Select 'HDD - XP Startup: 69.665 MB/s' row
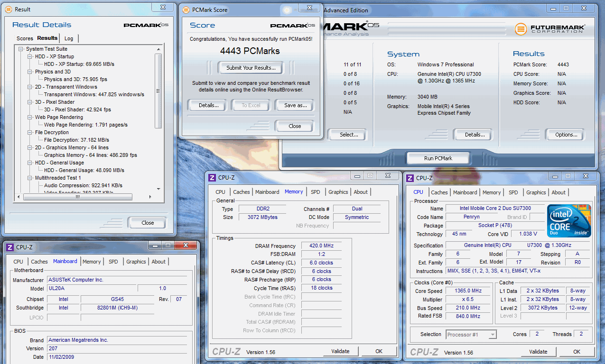 (x=79, y=64)
